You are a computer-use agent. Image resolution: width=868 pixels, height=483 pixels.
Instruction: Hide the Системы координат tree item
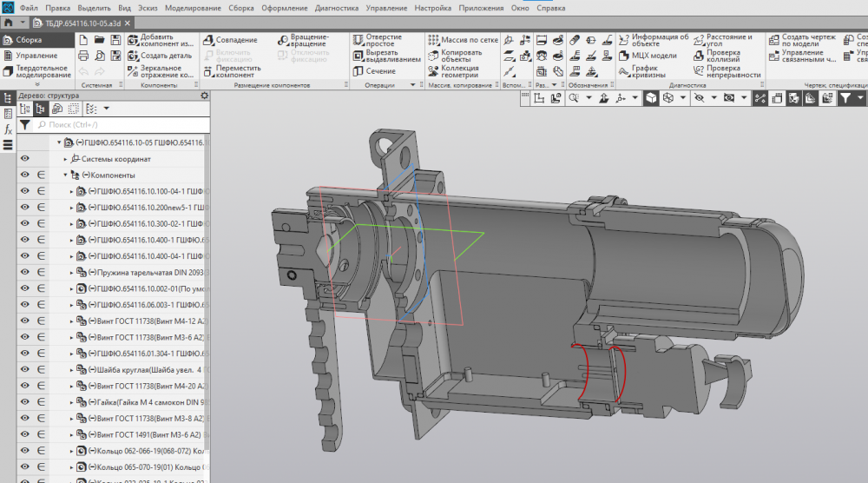25,159
